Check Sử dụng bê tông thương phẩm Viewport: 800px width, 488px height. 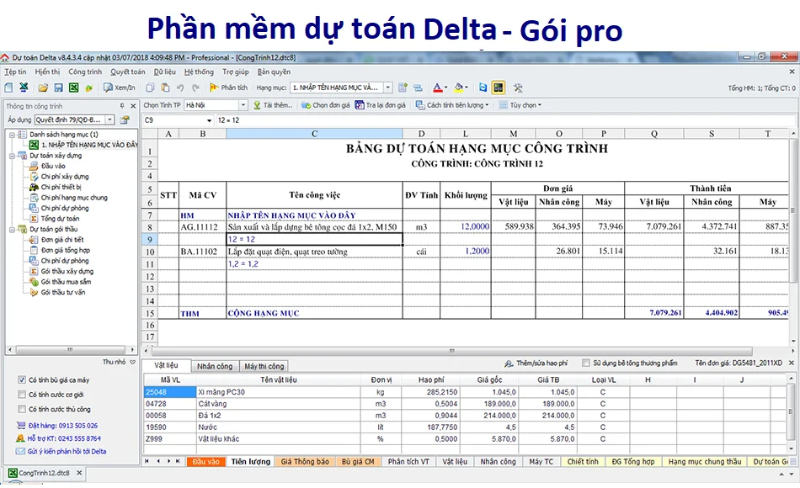coord(586,363)
